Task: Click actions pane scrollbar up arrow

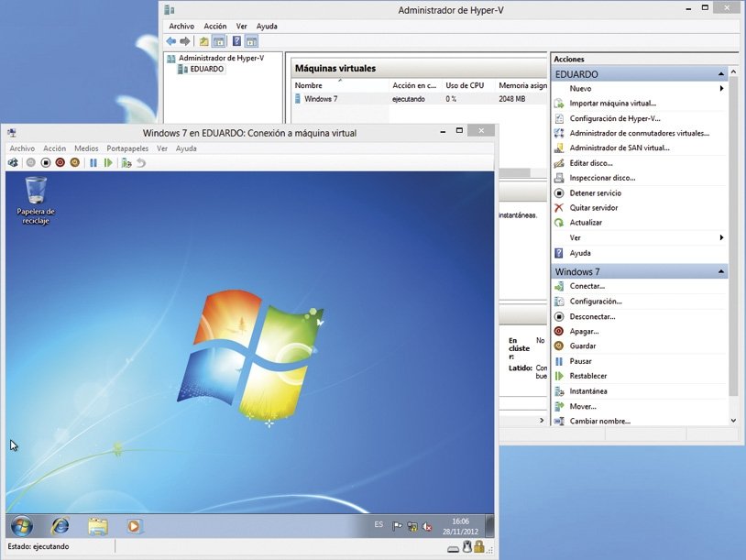Action: click(x=733, y=71)
